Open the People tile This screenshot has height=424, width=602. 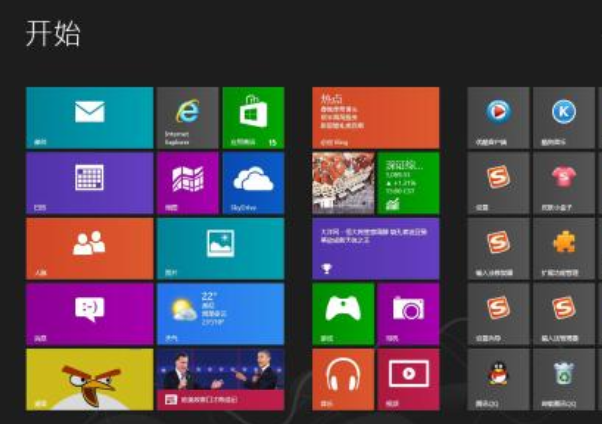coord(89,248)
